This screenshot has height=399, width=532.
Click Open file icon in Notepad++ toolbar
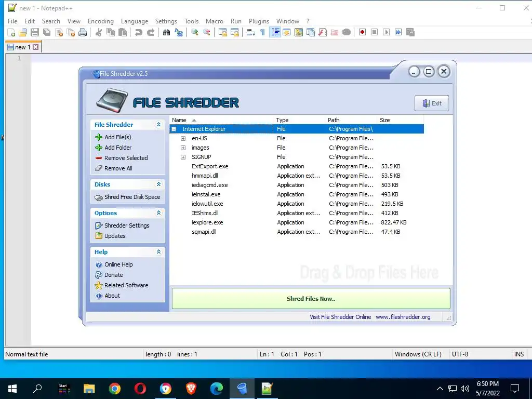(23, 32)
